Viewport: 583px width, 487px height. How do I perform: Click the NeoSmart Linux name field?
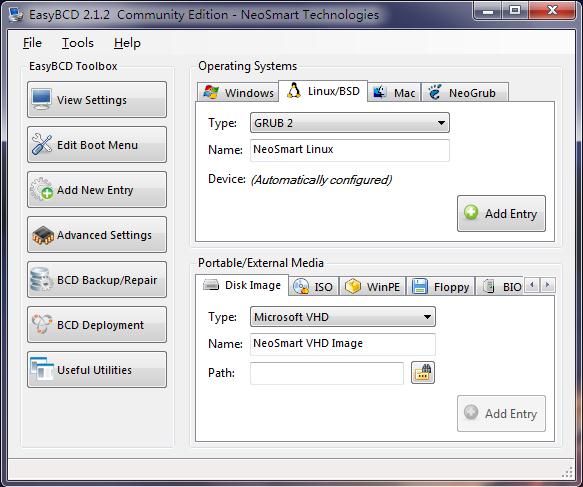click(350, 150)
